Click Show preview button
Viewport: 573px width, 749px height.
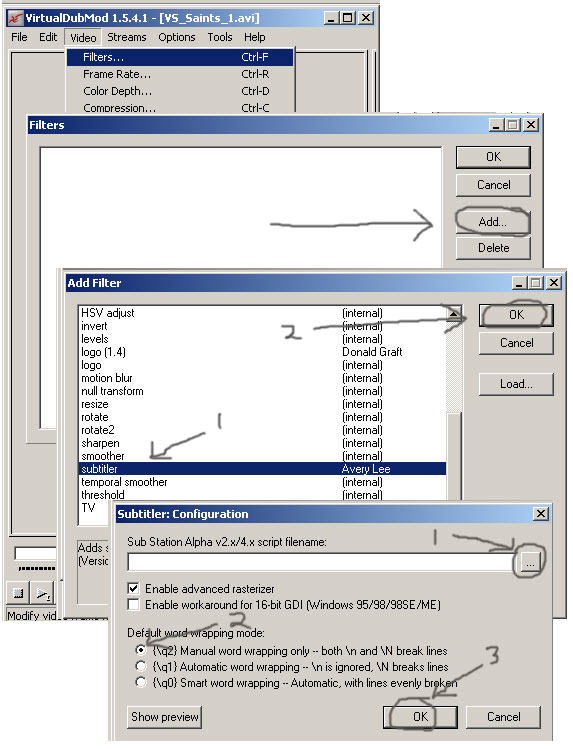pyautogui.click(x=165, y=717)
